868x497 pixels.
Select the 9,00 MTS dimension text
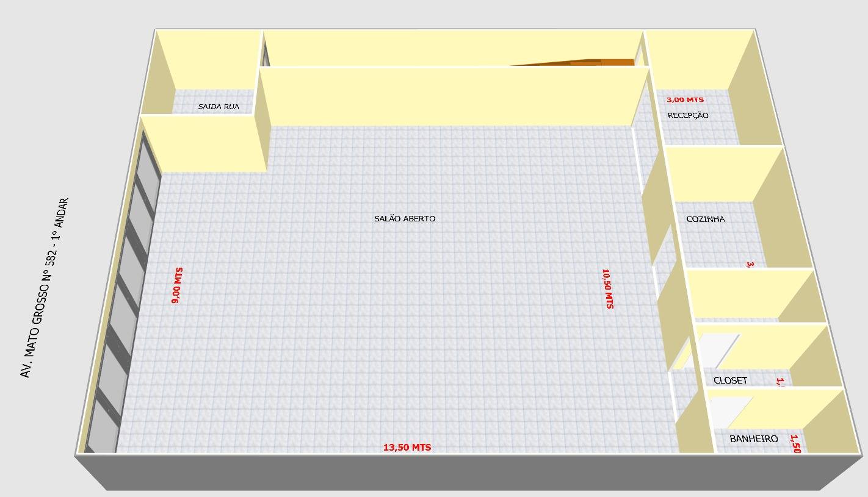pos(177,285)
